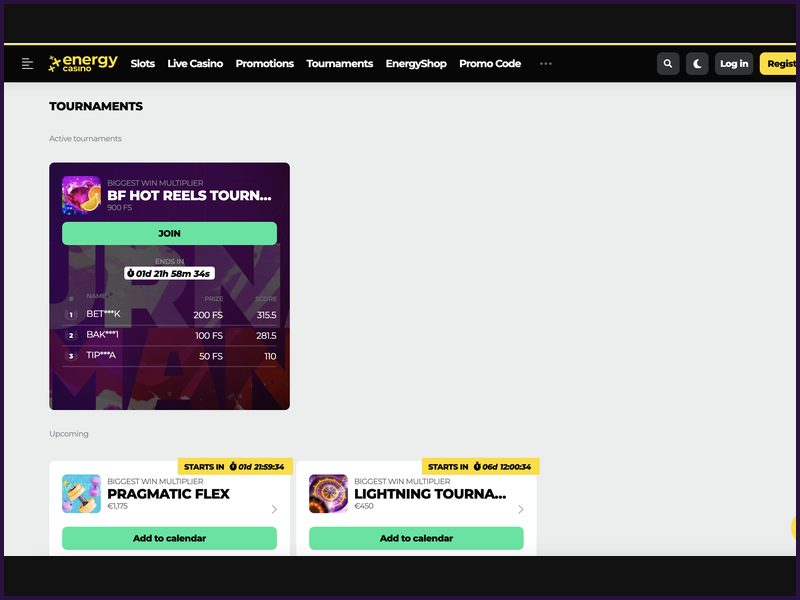The height and width of the screenshot is (600, 800).
Task: Join the BF Hot Reels tournament
Action: (169, 234)
